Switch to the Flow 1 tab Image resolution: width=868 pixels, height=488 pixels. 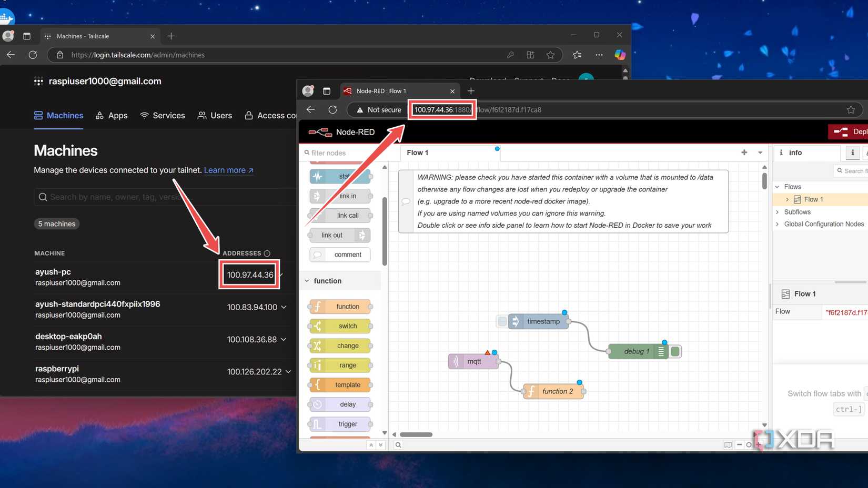pyautogui.click(x=417, y=152)
